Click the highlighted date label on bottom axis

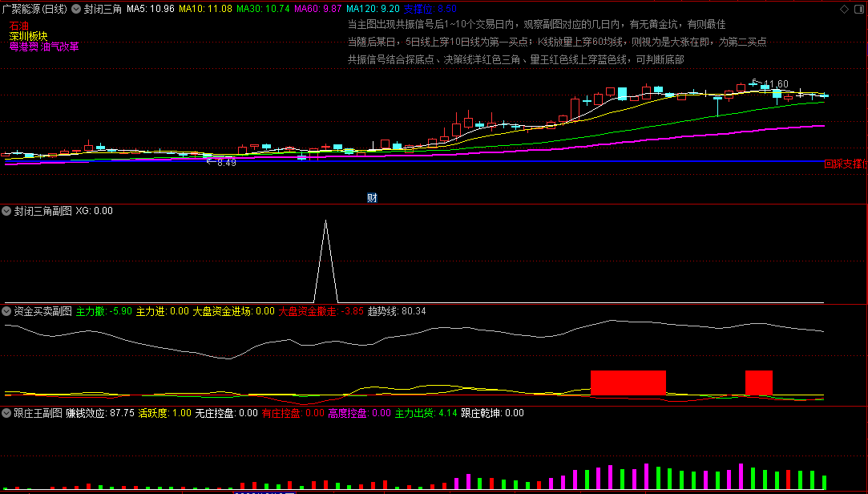pos(265,492)
